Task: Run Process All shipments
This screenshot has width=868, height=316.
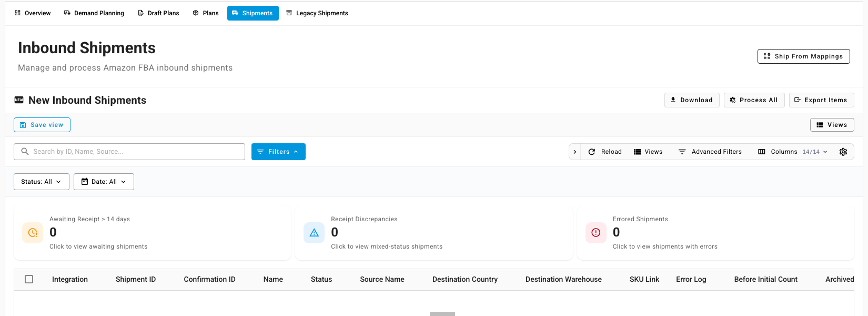Action: pyautogui.click(x=754, y=100)
